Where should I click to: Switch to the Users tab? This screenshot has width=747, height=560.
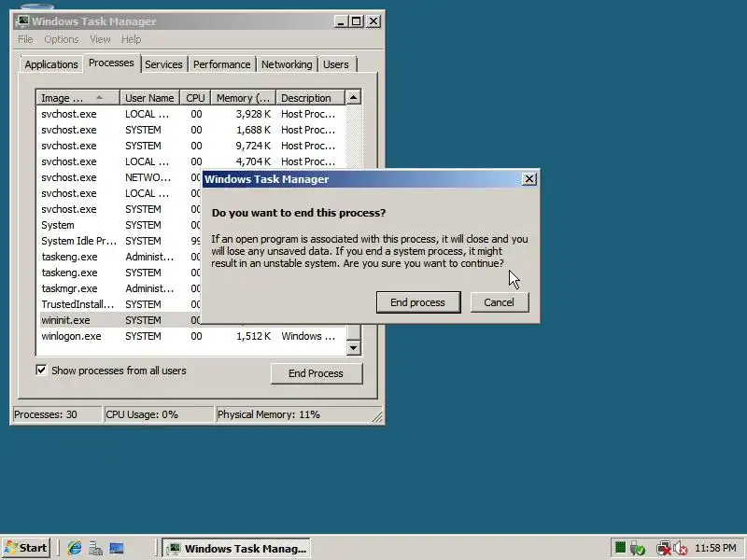click(336, 64)
